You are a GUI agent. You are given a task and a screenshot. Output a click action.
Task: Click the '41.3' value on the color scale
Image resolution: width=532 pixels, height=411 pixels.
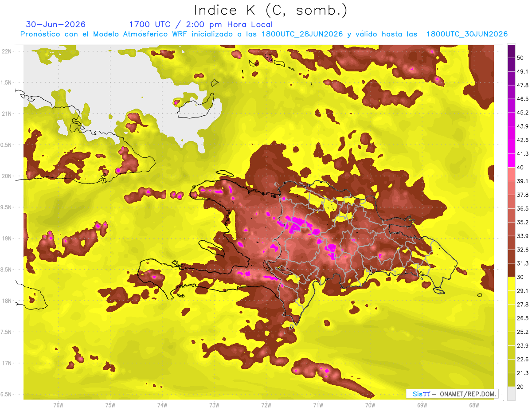point(523,154)
